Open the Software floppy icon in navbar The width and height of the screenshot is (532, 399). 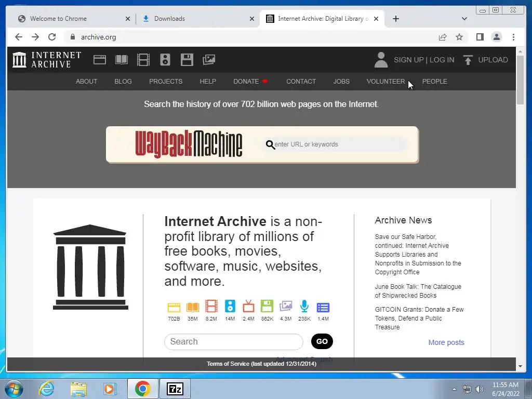pyautogui.click(x=187, y=60)
